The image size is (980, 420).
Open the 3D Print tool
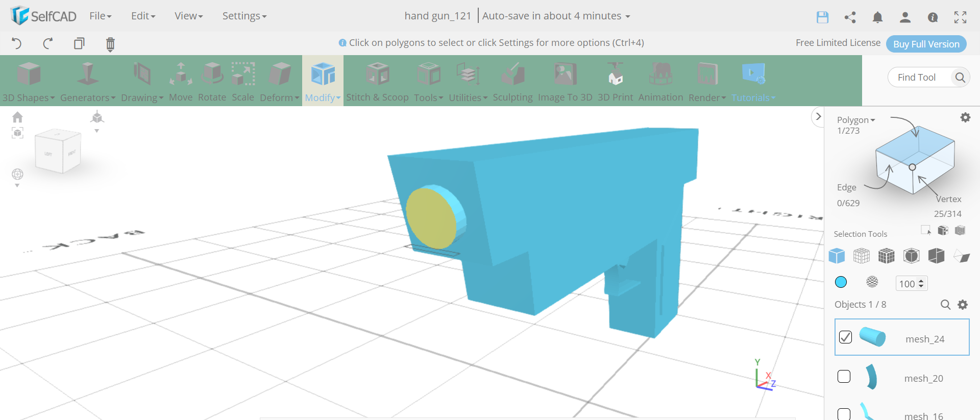(615, 82)
